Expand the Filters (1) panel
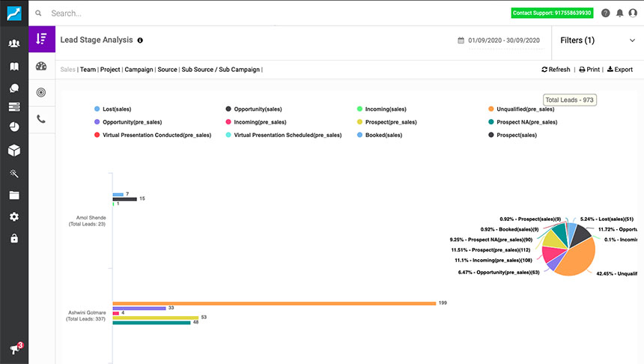 [x=597, y=40]
